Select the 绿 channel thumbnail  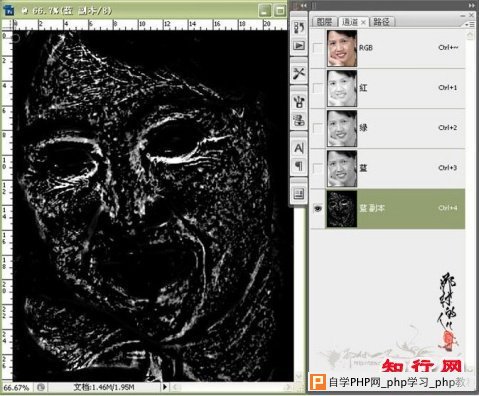click(342, 128)
